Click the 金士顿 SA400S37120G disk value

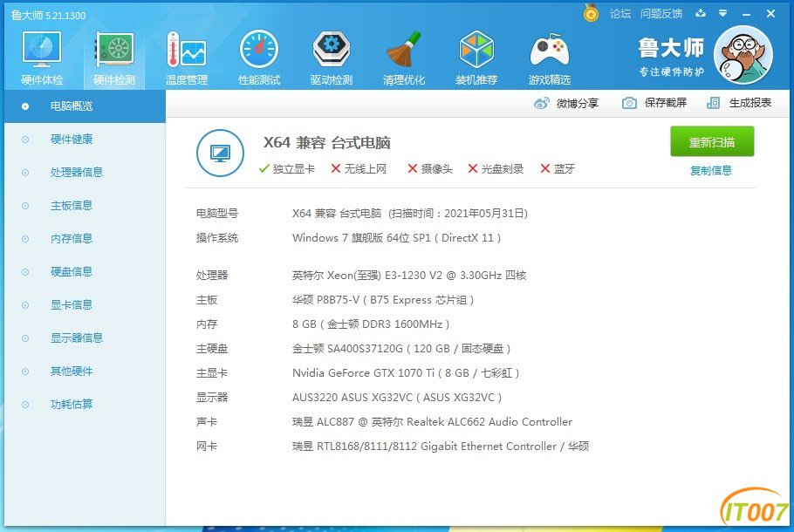[401, 349]
